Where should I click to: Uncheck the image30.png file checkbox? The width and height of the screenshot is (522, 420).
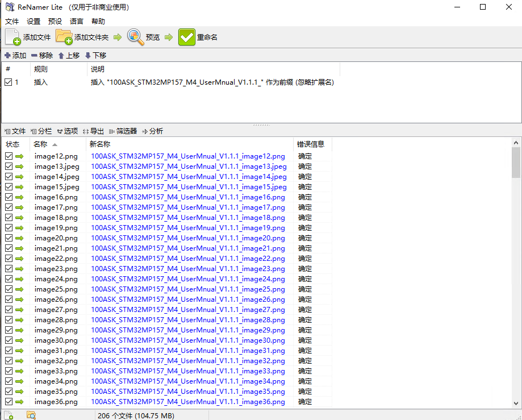[9, 340]
